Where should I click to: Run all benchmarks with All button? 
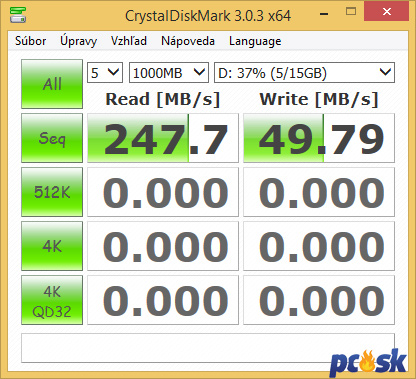[x=52, y=84]
